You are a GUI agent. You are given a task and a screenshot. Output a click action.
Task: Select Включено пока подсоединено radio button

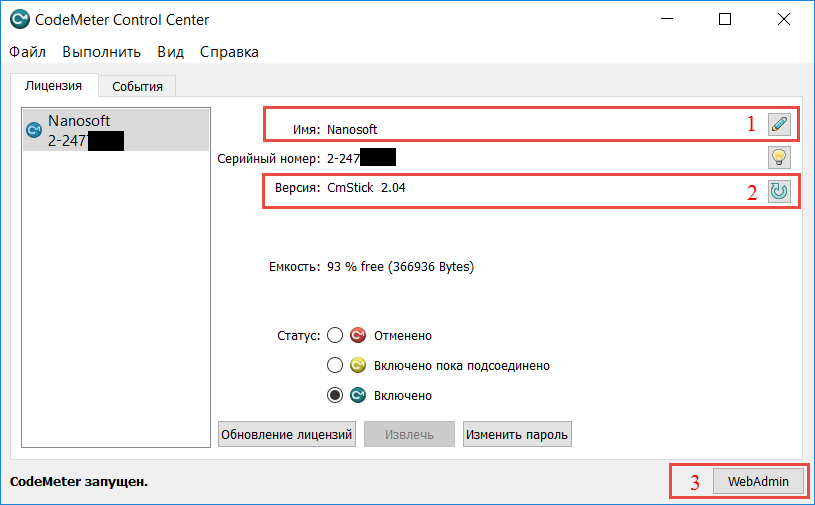[x=335, y=365]
